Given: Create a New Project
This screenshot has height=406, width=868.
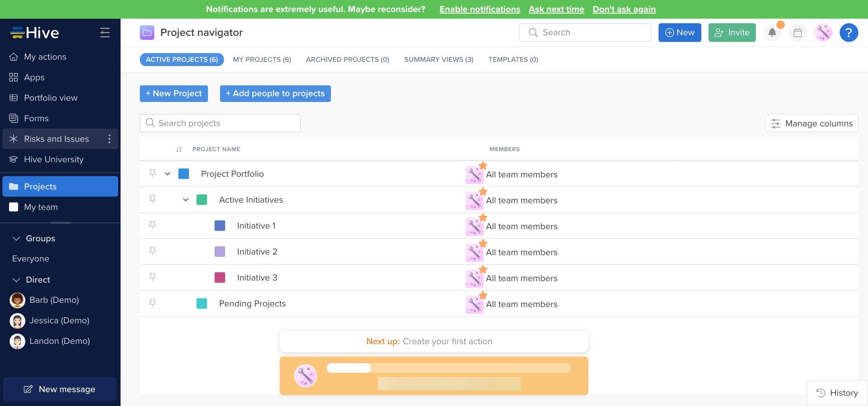Looking at the screenshot, I should point(174,94).
